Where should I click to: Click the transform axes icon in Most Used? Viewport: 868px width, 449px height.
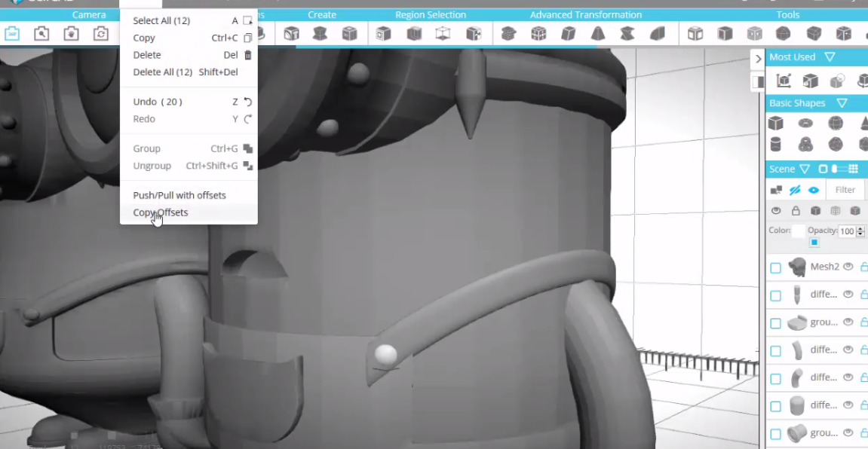tap(784, 81)
